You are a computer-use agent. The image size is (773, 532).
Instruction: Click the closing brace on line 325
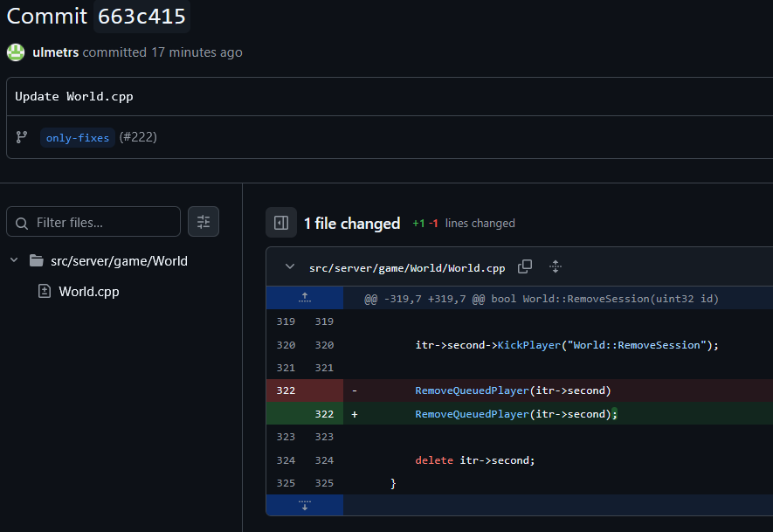click(393, 484)
